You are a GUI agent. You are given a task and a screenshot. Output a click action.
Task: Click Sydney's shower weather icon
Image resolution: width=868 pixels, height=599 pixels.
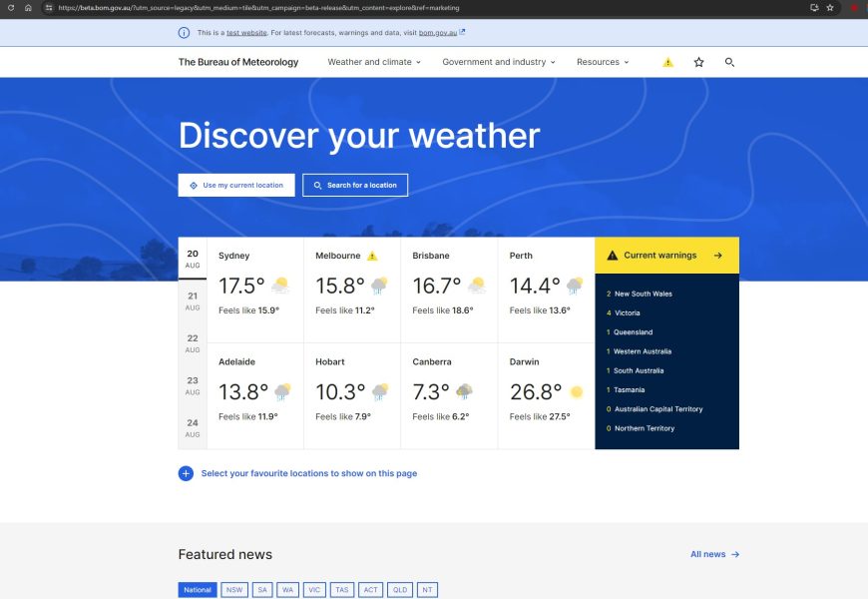point(280,284)
